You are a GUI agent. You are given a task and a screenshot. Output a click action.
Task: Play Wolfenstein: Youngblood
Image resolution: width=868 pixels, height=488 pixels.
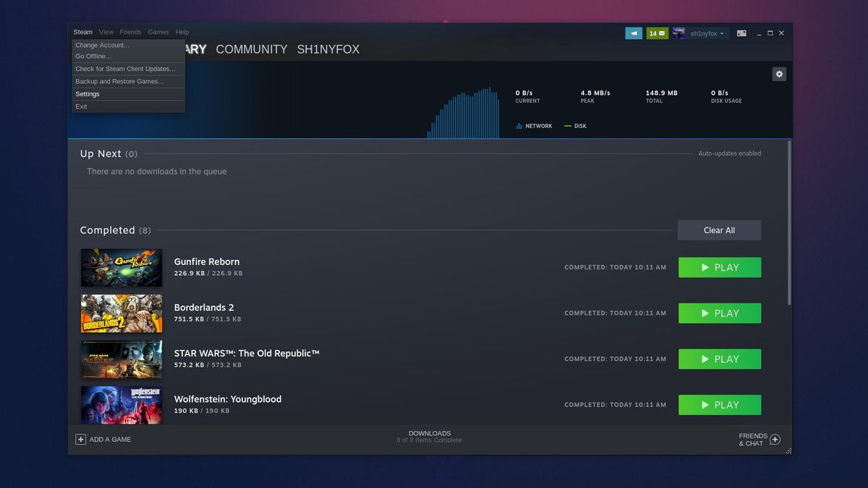click(x=720, y=405)
